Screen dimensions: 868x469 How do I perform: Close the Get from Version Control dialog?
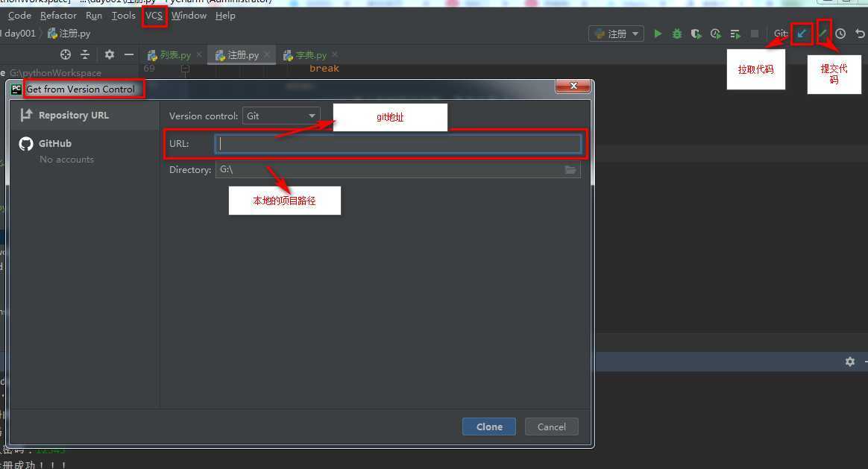coord(573,86)
